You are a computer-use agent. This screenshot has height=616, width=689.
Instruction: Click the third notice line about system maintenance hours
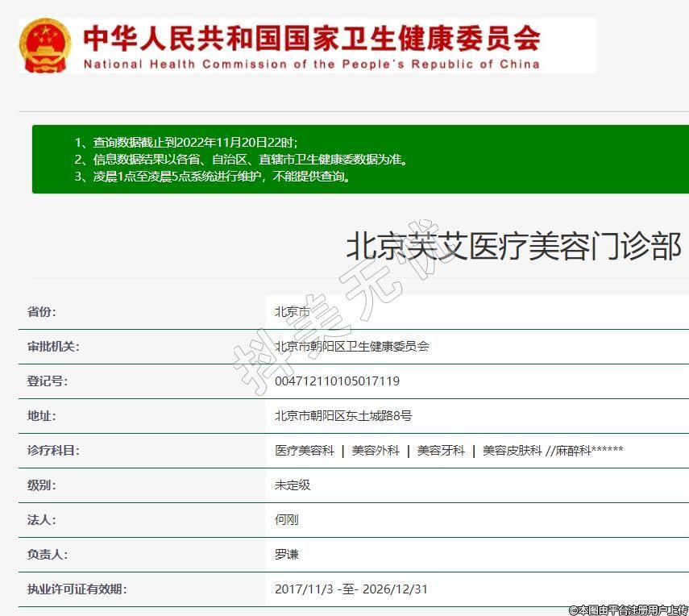(214, 177)
